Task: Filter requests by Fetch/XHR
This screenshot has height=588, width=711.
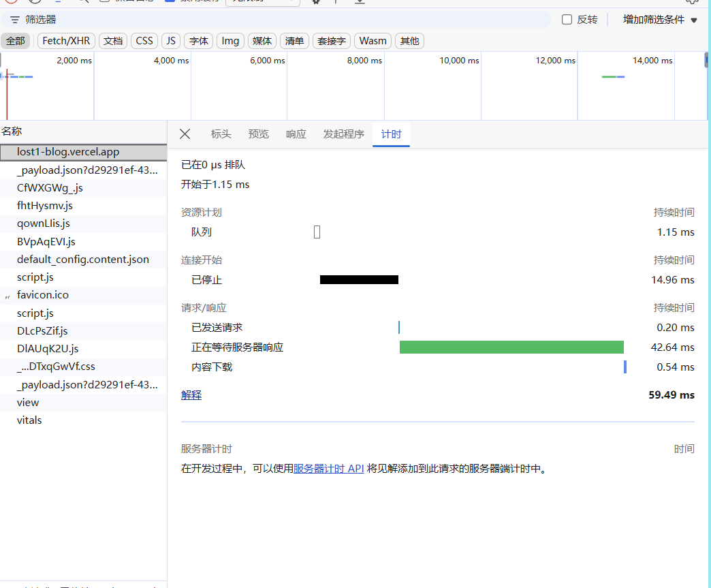Action: (66, 41)
